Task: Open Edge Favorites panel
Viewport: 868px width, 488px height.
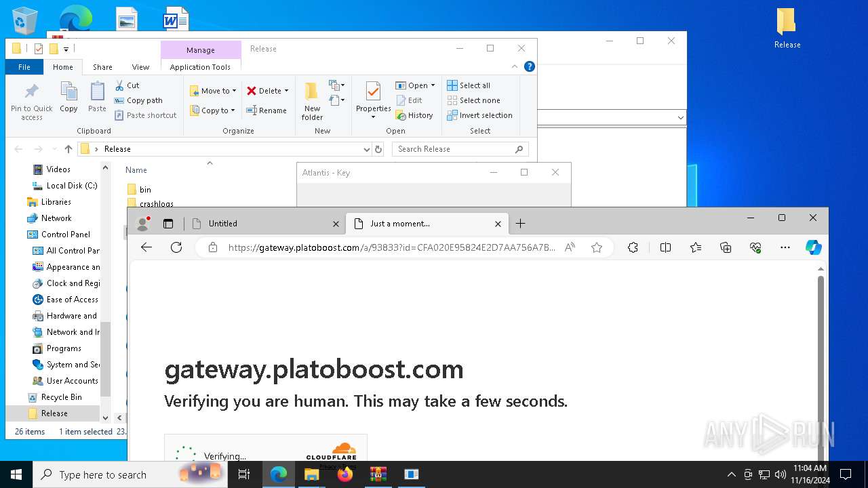Action: point(696,248)
